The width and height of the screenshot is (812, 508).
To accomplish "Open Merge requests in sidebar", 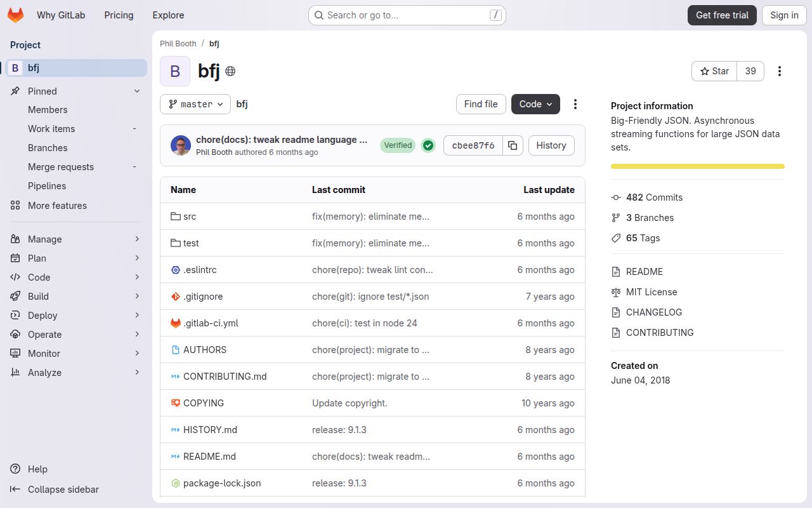I will tap(76, 167).
